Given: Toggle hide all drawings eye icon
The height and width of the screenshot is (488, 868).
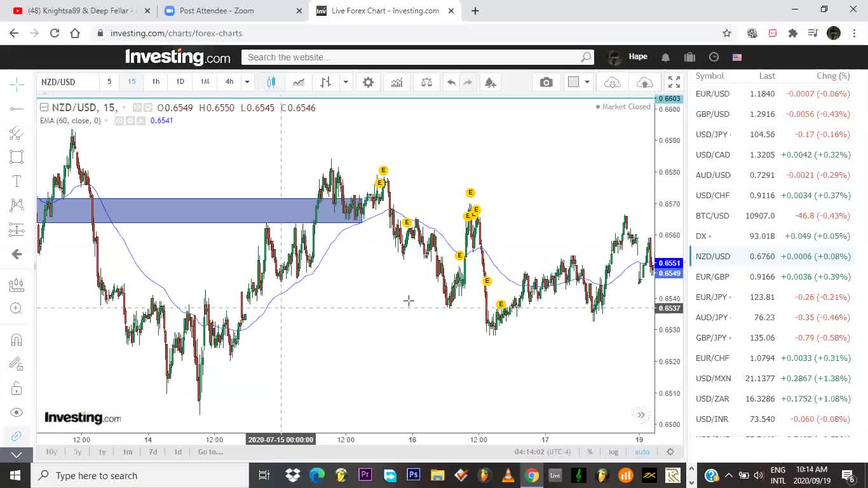Looking at the screenshot, I should point(17,412).
